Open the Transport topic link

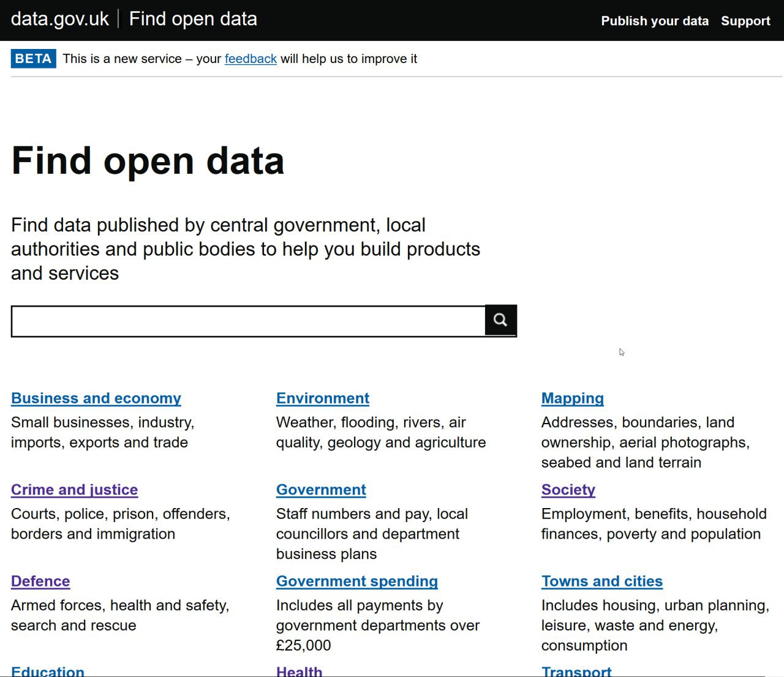tap(576, 671)
